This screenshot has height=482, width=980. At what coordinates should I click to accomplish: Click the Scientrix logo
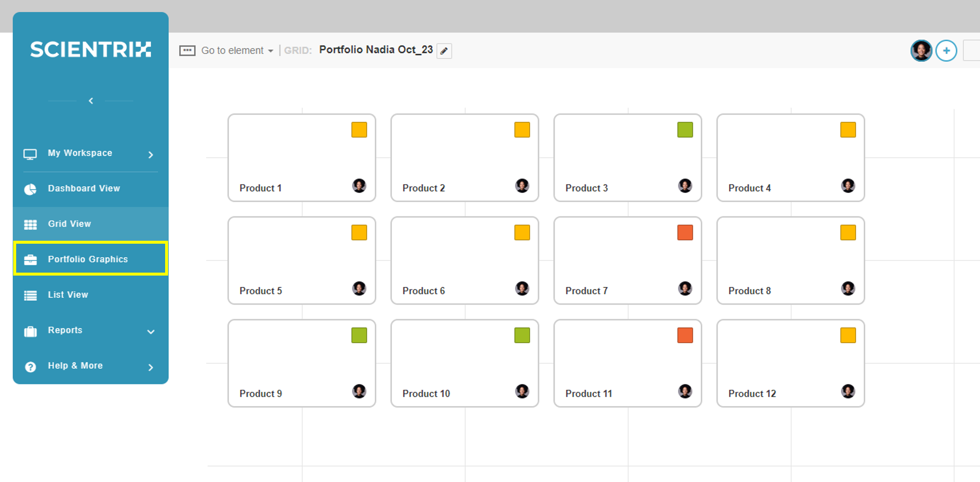click(91, 50)
